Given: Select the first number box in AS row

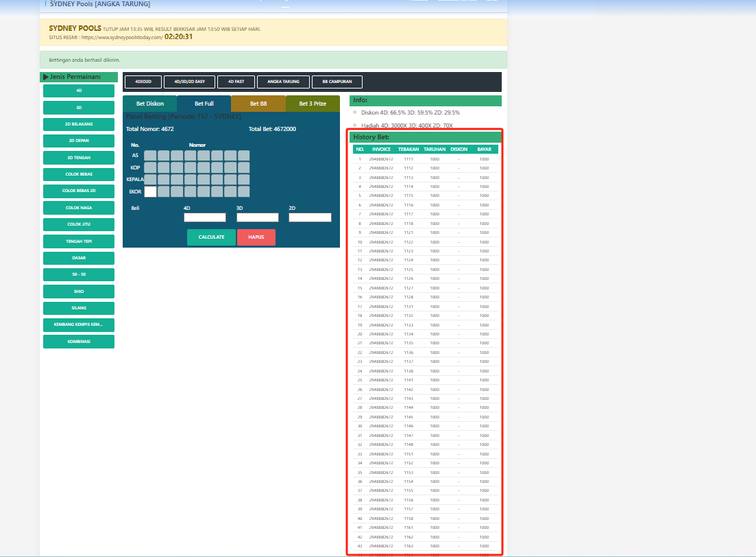Looking at the screenshot, I should [x=150, y=156].
